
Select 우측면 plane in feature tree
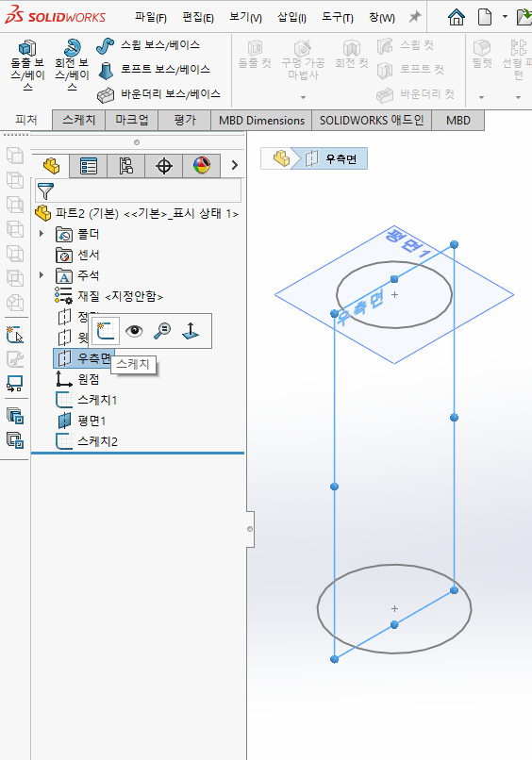point(83,358)
